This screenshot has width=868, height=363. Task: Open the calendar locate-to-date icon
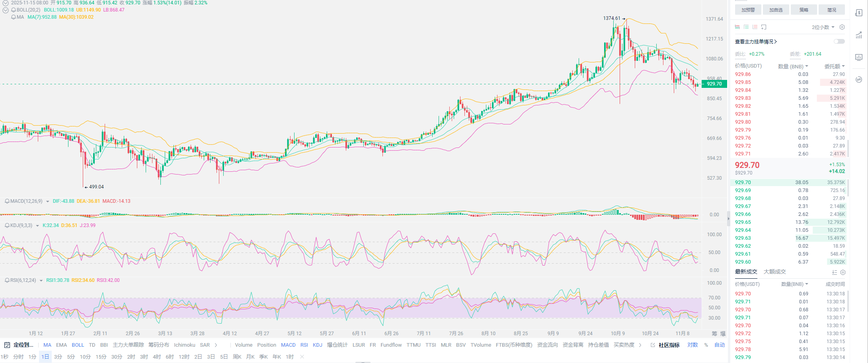pyautogui.click(x=7, y=345)
